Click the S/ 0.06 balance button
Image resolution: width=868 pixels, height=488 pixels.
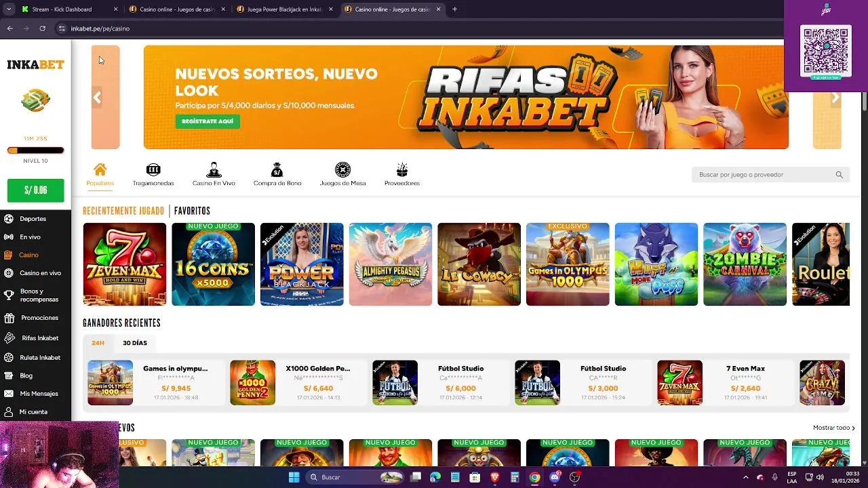coord(35,190)
